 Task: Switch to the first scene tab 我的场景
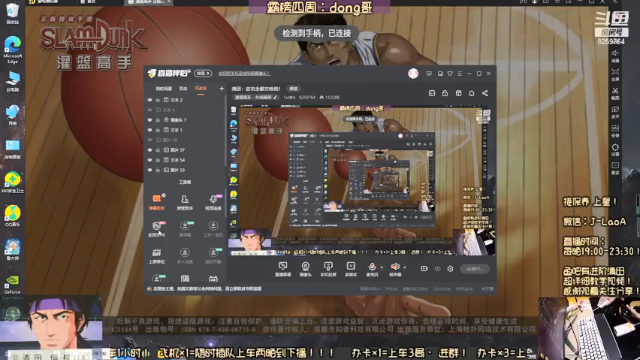click(164, 89)
